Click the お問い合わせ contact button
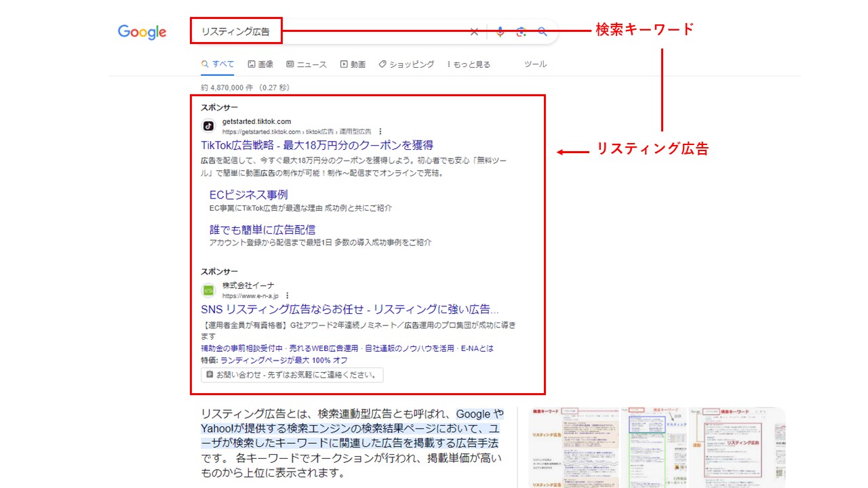Viewport: 868px width, 488px height. coord(292,375)
